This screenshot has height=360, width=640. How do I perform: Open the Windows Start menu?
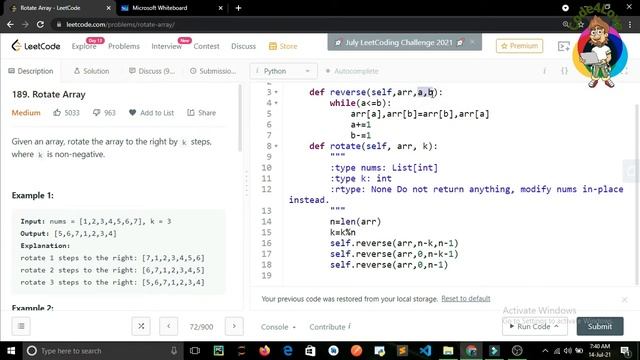pyautogui.click(x=11, y=351)
